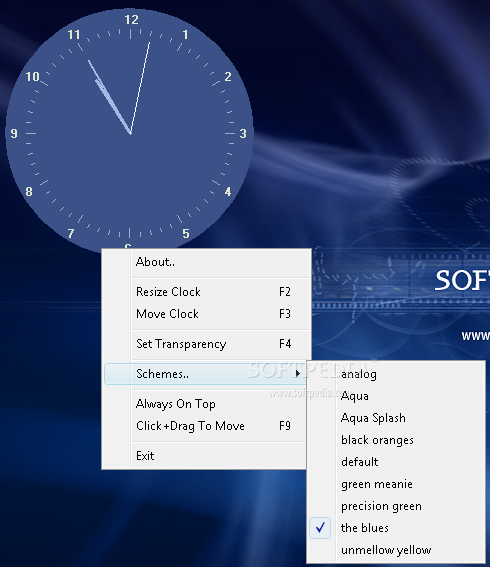The height and width of the screenshot is (567, 490).
Task: Choose the default scheme
Action: (x=396, y=462)
